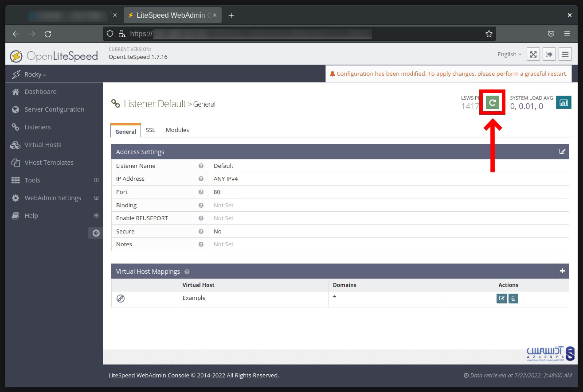
Task: Expand the Tools menu plus icon
Action: click(96, 180)
